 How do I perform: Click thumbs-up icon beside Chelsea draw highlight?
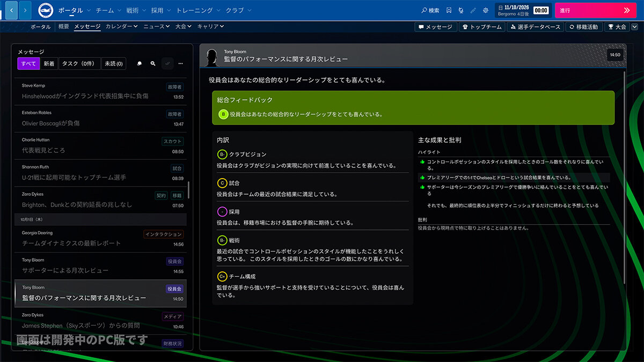tap(422, 178)
